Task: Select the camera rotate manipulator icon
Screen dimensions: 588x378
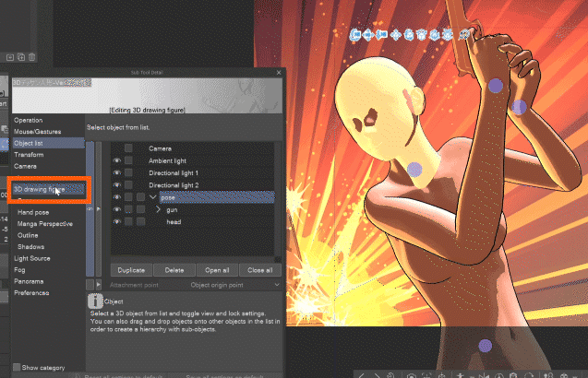Action: [x=355, y=35]
